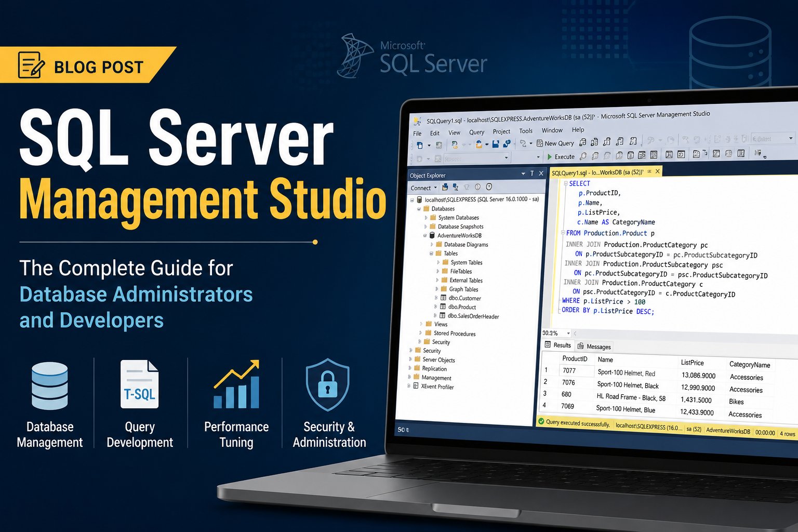The width and height of the screenshot is (798, 532).
Task: Collapse the Databases tree node
Action: [420, 209]
